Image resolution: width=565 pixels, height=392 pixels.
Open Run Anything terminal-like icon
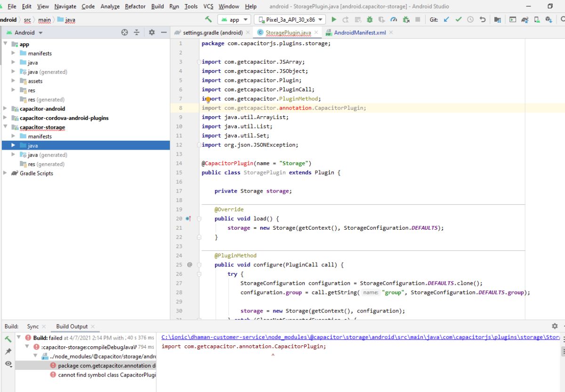tap(513, 20)
